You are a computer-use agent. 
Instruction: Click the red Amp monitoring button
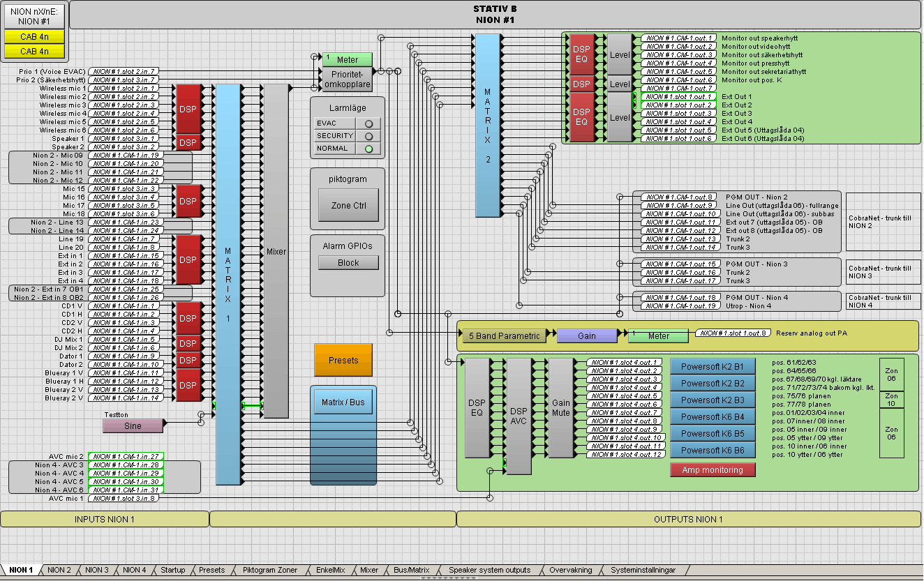coord(713,470)
